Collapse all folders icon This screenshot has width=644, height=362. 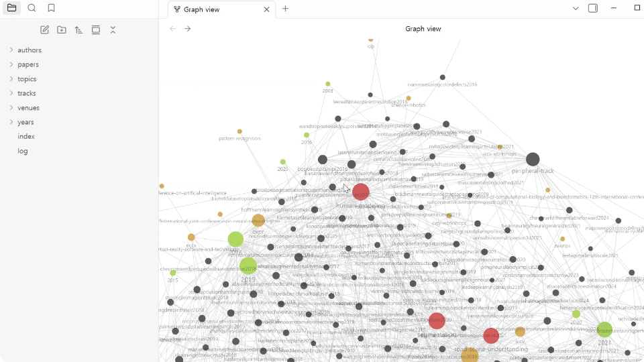(113, 30)
